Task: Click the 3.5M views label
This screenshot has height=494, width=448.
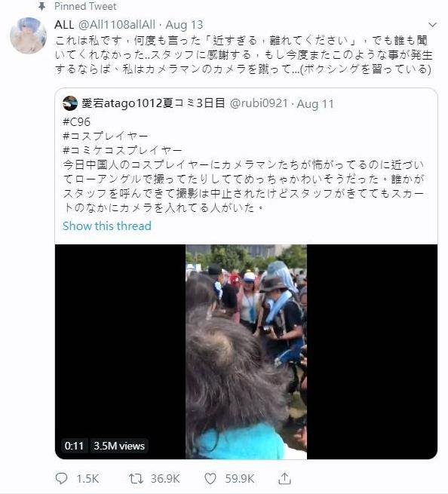Action: tap(119, 446)
